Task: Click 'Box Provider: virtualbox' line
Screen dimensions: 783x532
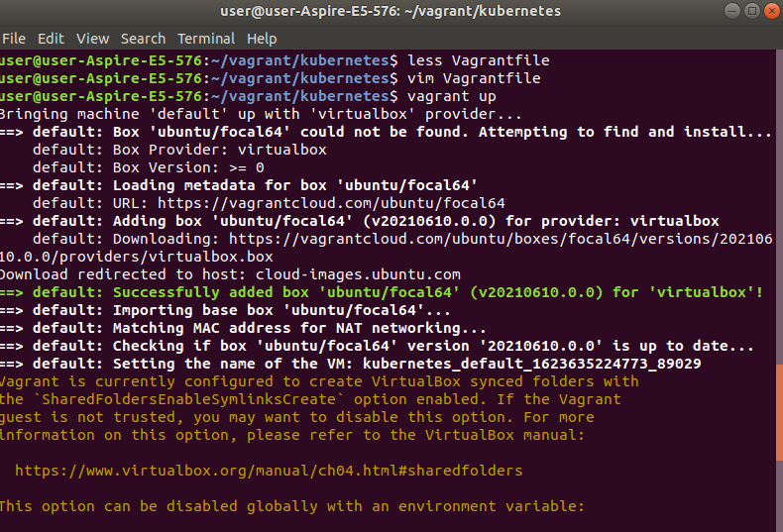Action: 179,150
